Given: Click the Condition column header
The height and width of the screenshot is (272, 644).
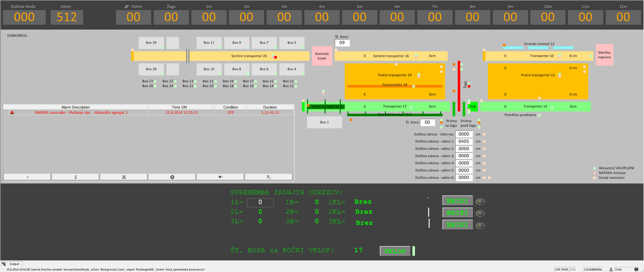Looking at the screenshot, I should point(230,107).
